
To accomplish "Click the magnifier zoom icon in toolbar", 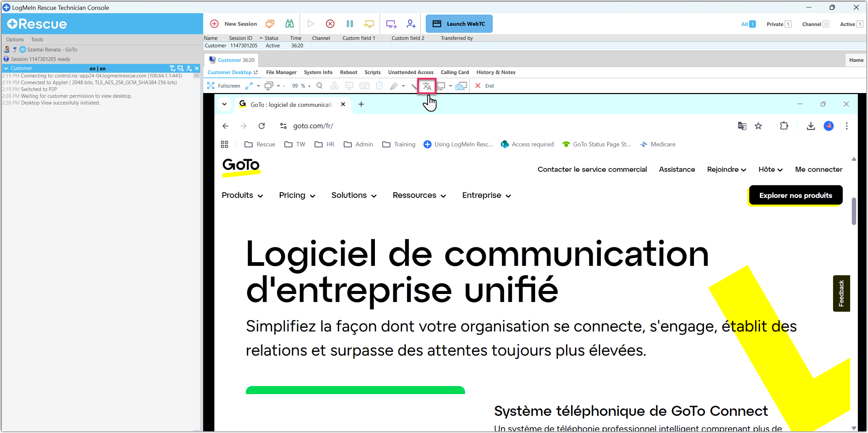I will [319, 86].
